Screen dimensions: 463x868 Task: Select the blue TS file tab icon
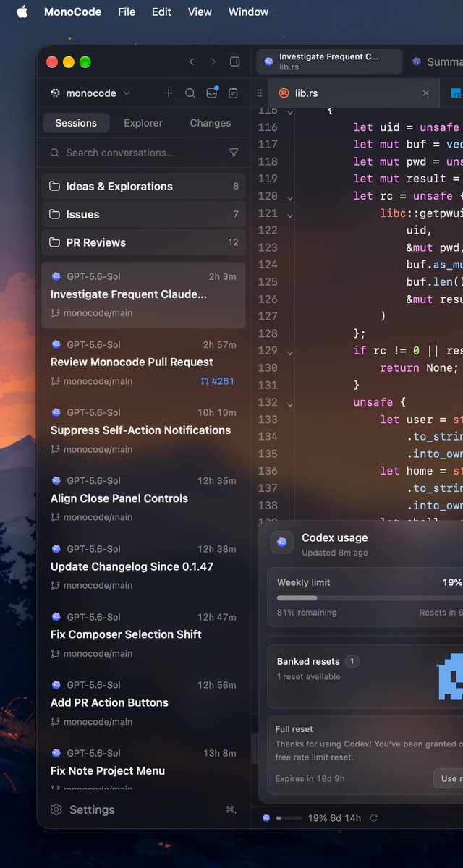pyautogui.click(x=456, y=93)
